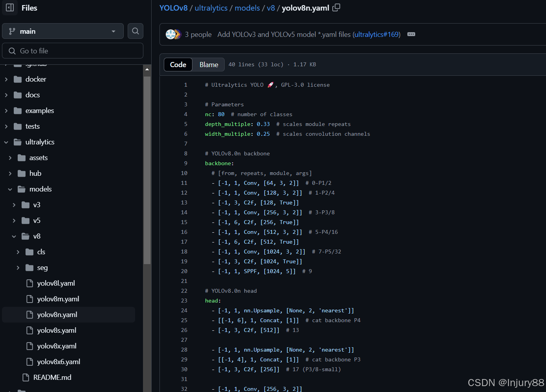Viewport: 546px width, 392px height.
Task: Collapse the Files side panel icon
Action: (10, 7)
